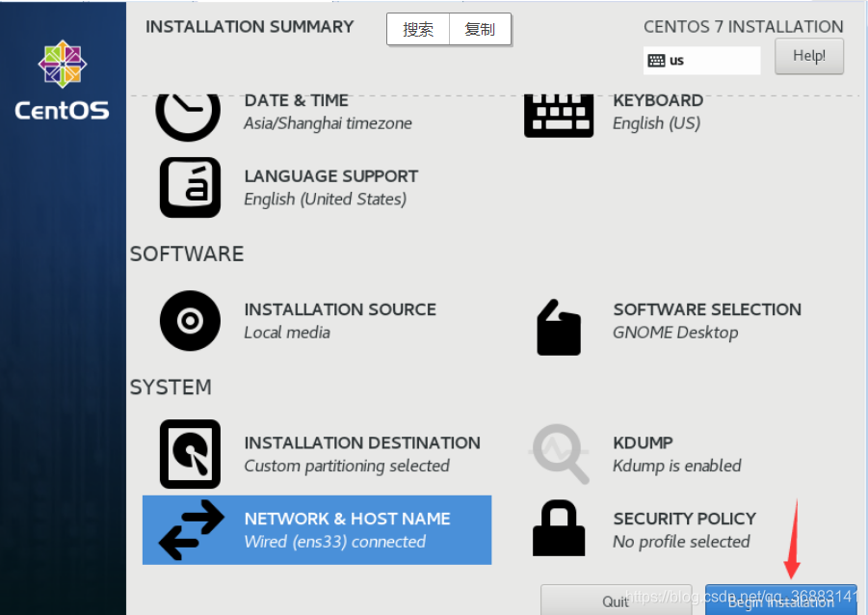Open SECURITY POLICY label
The height and width of the screenshot is (615, 868).
click(x=684, y=519)
